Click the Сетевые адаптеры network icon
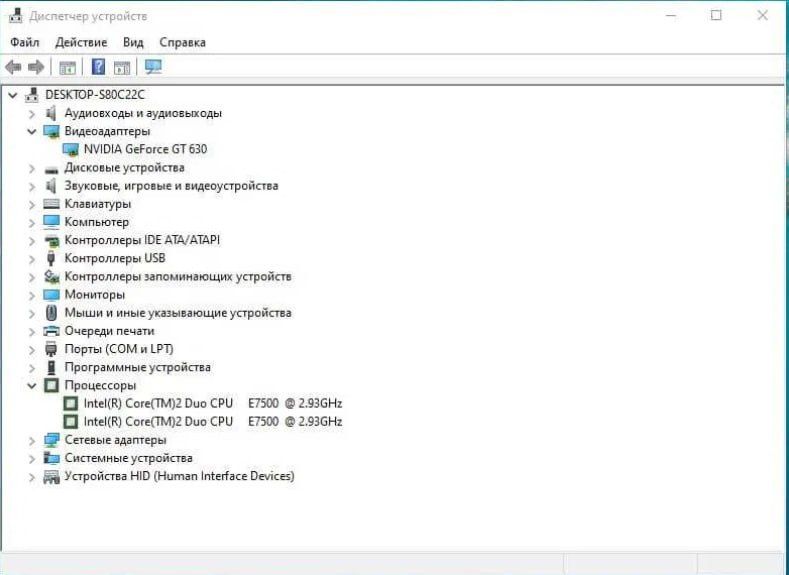 point(51,440)
